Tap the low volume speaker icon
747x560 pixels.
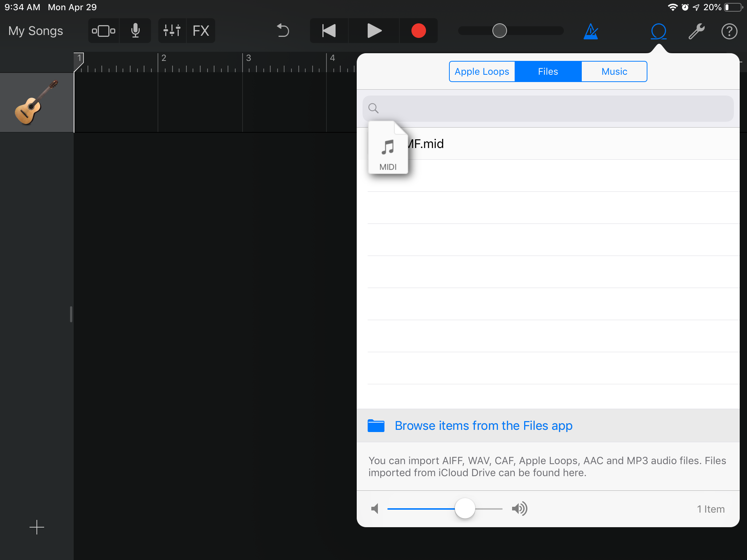coord(375,508)
